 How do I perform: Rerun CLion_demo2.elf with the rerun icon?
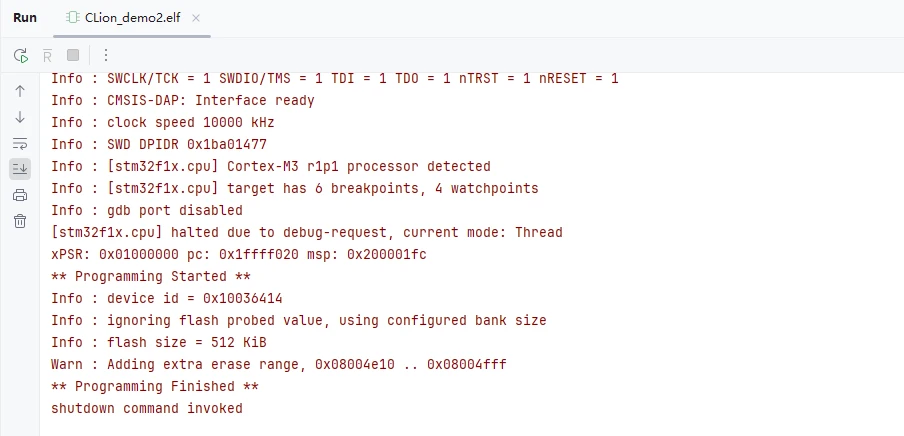[x=21, y=55]
